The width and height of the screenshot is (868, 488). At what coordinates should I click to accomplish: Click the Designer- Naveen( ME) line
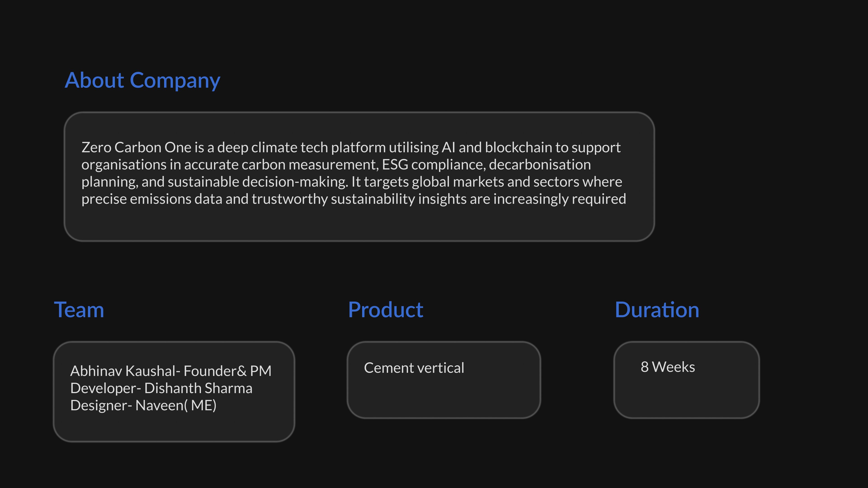click(143, 405)
